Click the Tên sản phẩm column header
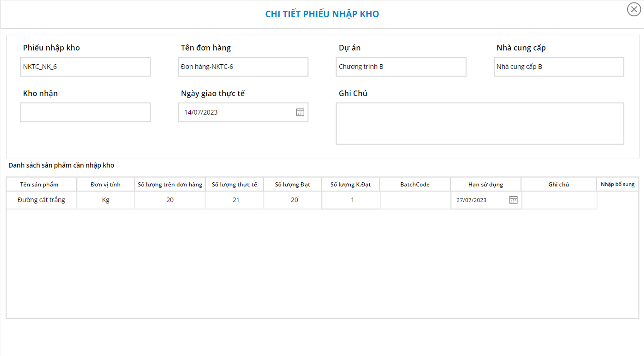Screen dimensions: 644x356 coord(39,184)
